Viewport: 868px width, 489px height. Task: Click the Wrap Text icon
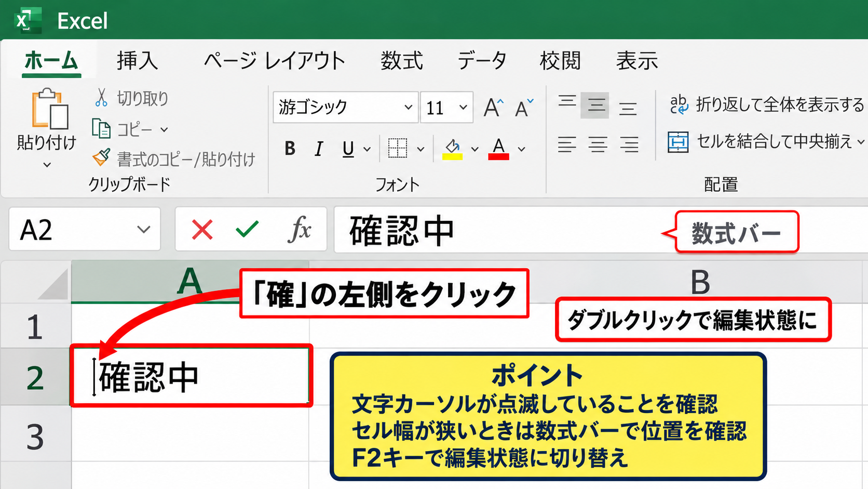[679, 104]
